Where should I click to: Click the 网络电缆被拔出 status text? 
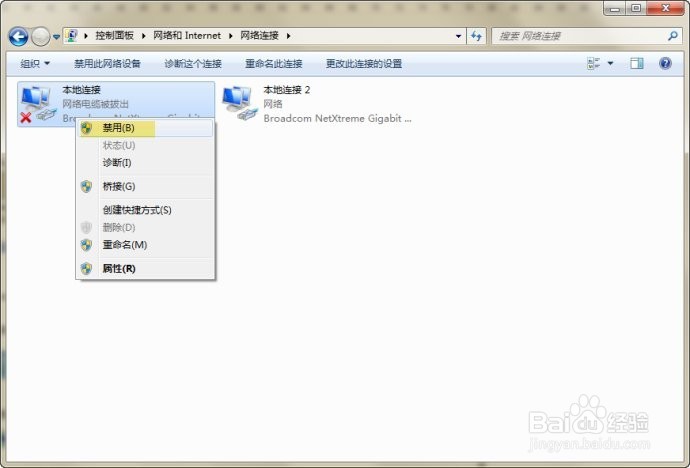tap(95, 104)
